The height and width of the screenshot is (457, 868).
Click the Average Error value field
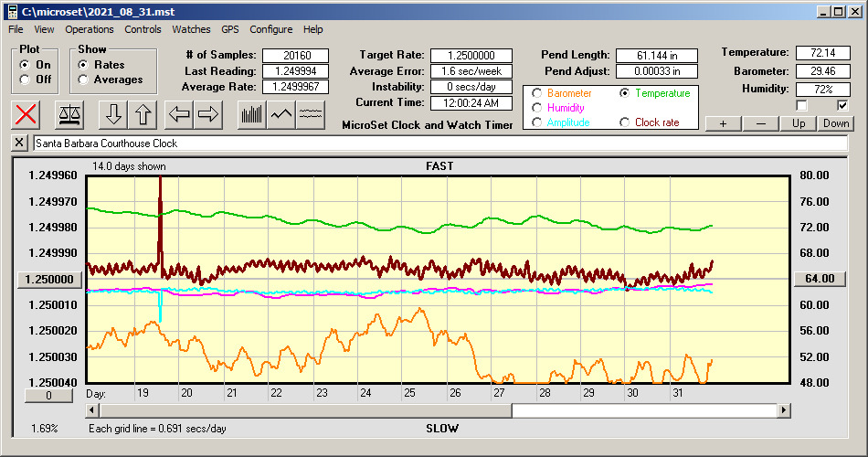(471, 71)
